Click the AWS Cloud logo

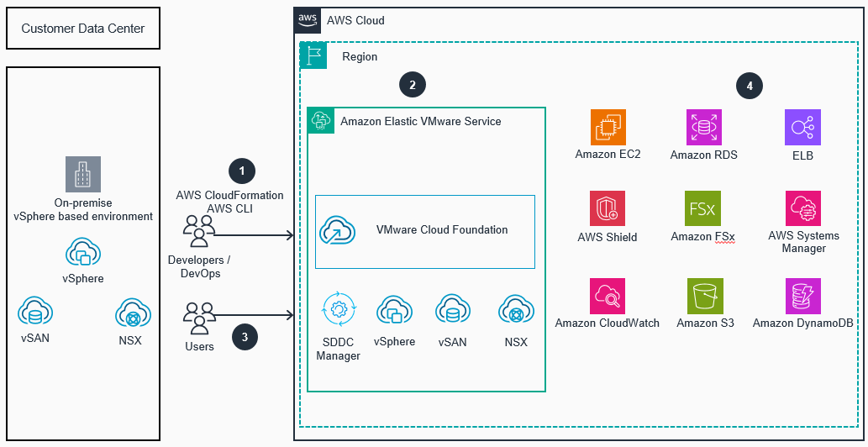[308, 20]
